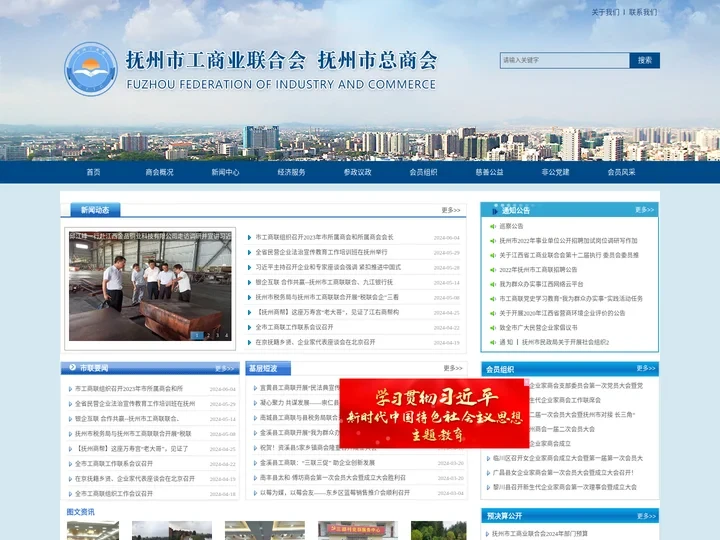Open 非公党建 navigation menu item

pyautogui.click(x=556, y=172)
